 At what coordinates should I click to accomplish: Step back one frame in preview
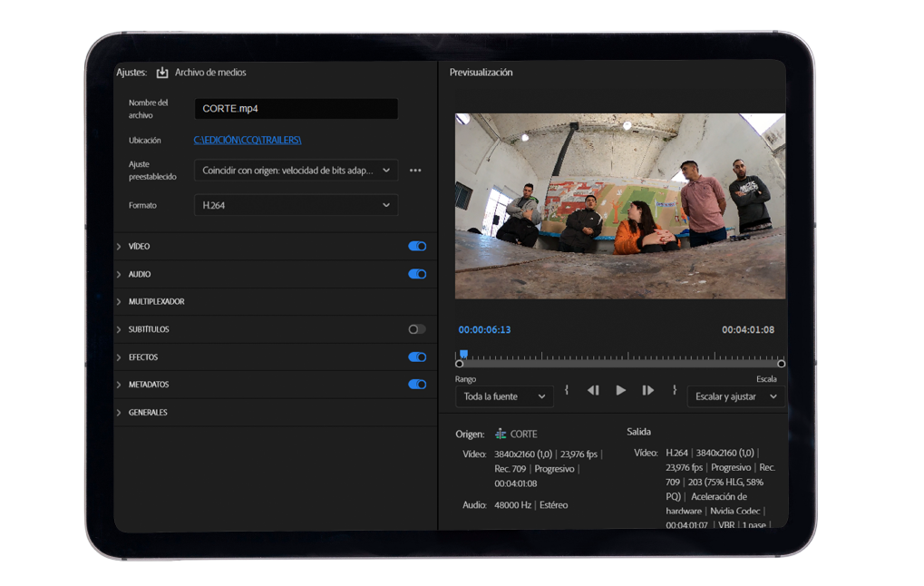click(x=593, y=390)
